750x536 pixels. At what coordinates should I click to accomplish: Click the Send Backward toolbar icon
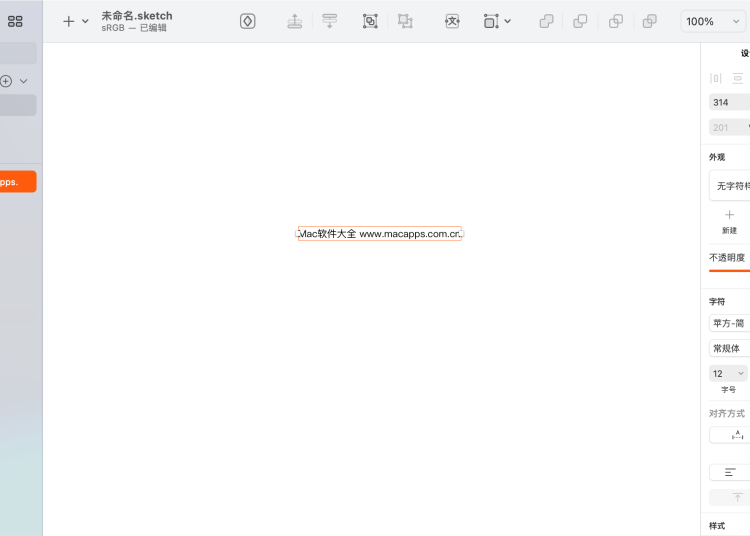tap(329, 21)
